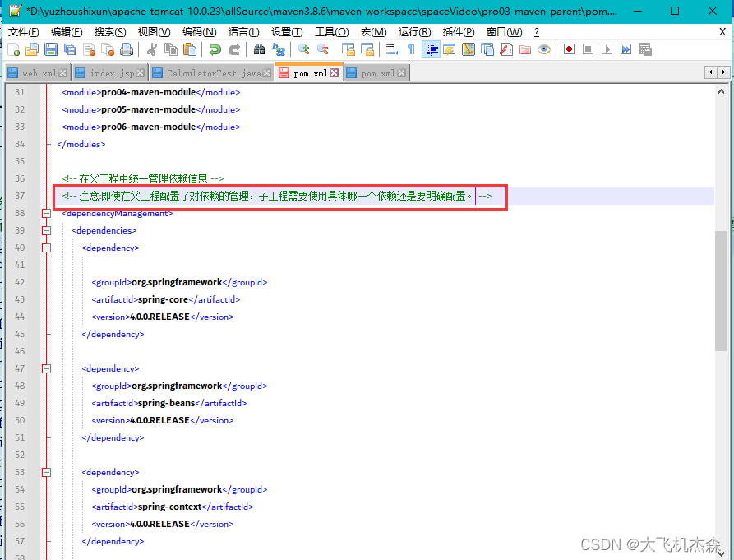Open Find with the binoculars icon
The image size is (734, 560).
pos(260,49)
